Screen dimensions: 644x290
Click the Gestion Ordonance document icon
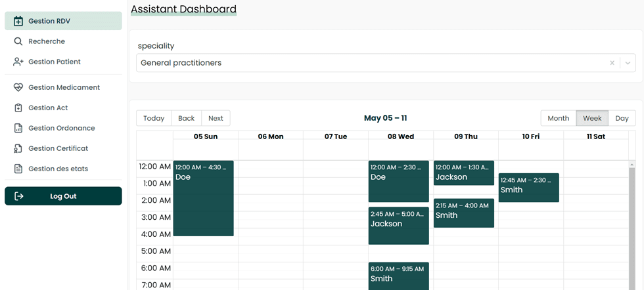coord(18,128)
